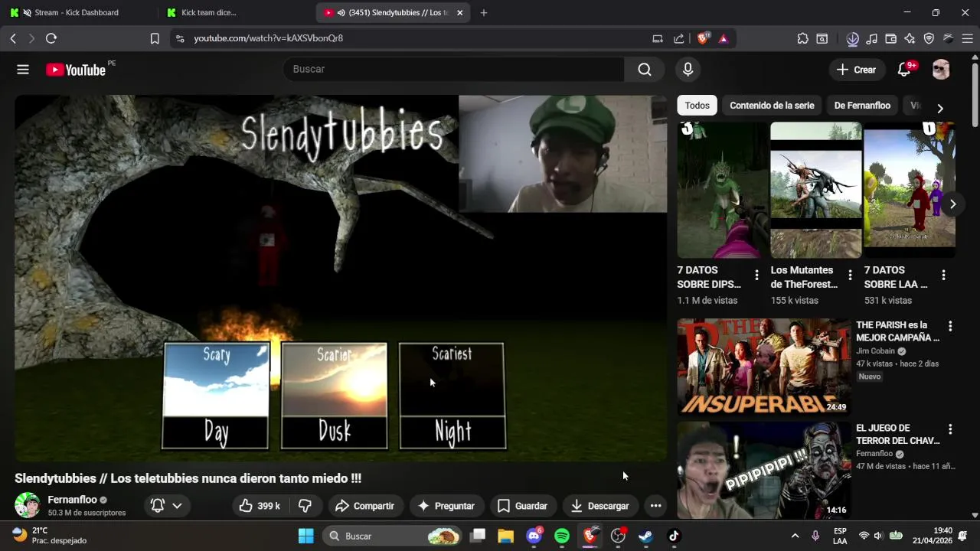Open a new browser tab
980x551 pixels.
pos(483,13)
